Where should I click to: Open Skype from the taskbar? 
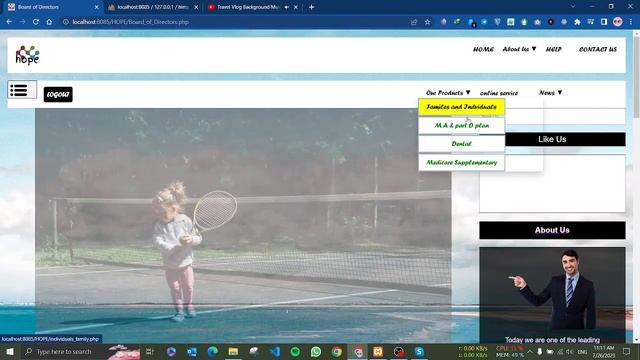tap(419, 351)
